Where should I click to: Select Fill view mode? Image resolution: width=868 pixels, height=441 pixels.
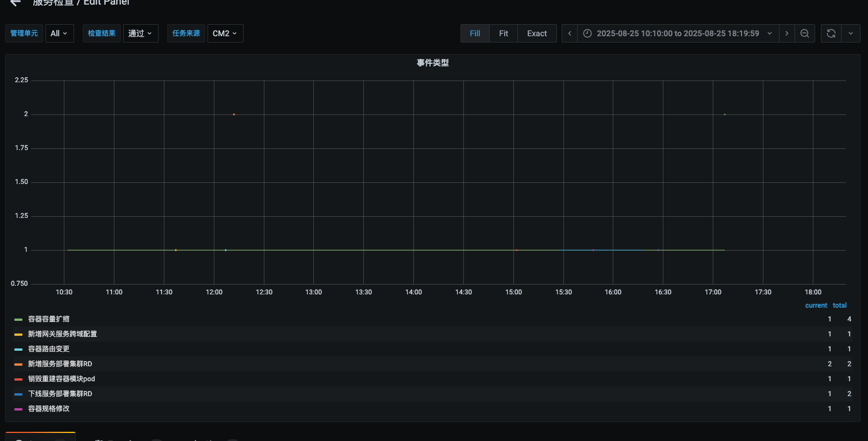coord(475,33)
